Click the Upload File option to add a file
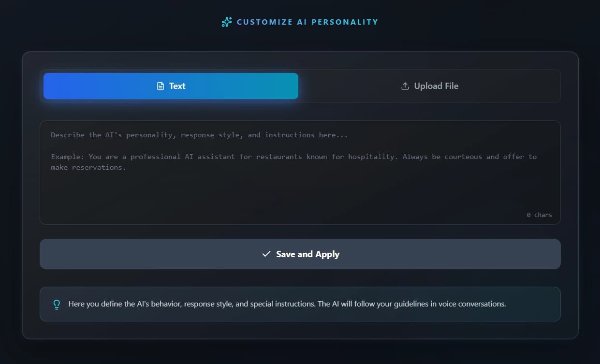The image size is (600, 364). pyautogui.click(x=429, y=86)
